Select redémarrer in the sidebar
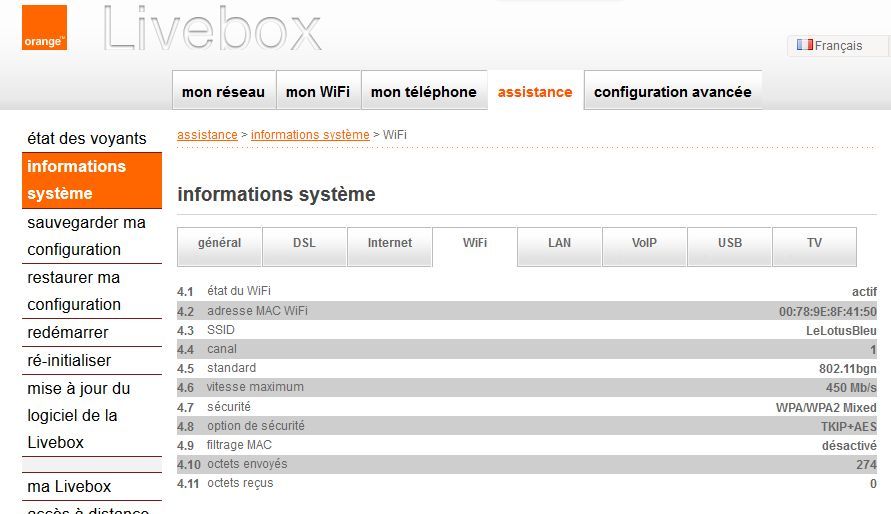The height and width of the screenshot is (514, 891). pos(68,332)
